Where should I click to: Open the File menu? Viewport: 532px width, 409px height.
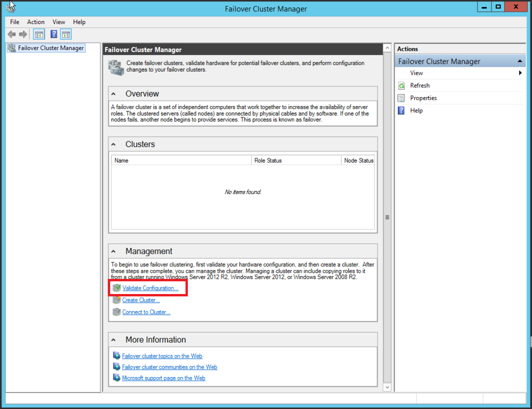pos(15,22)
